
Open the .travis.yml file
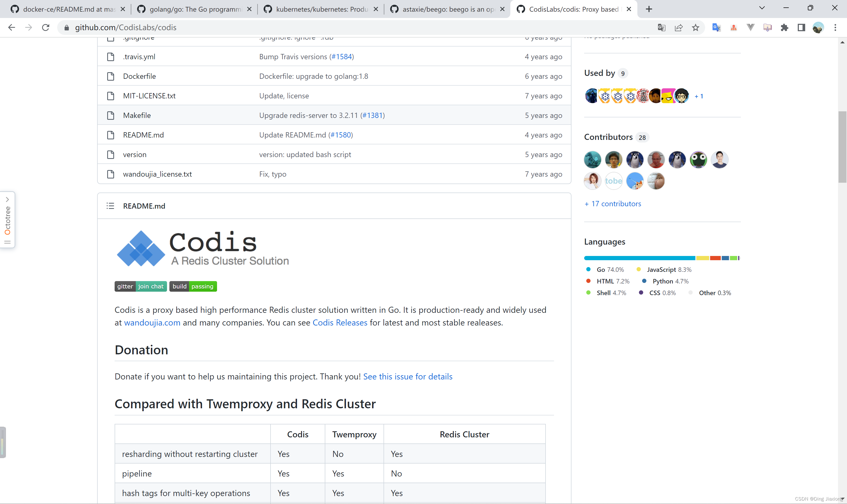click(x=139, y=57)
